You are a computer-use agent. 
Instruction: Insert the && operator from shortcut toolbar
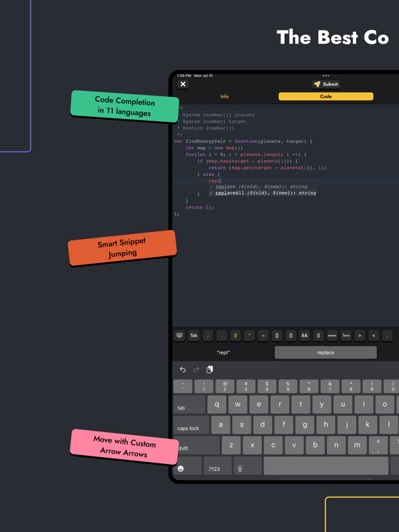coord(305,335)
